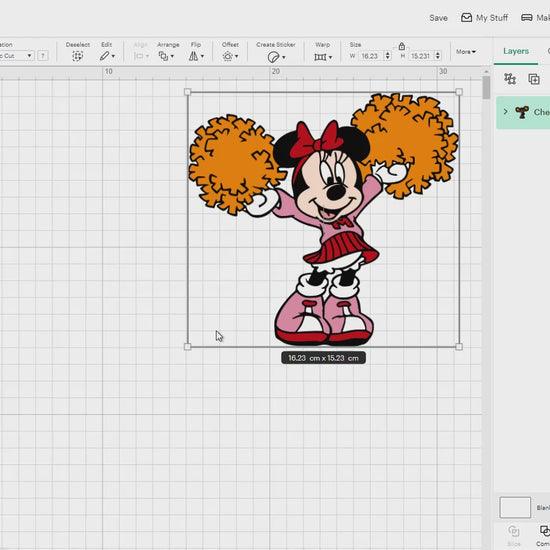The image size is (550, 550).
Task: Switch to the Layers tab
Action: click(516, 51)
